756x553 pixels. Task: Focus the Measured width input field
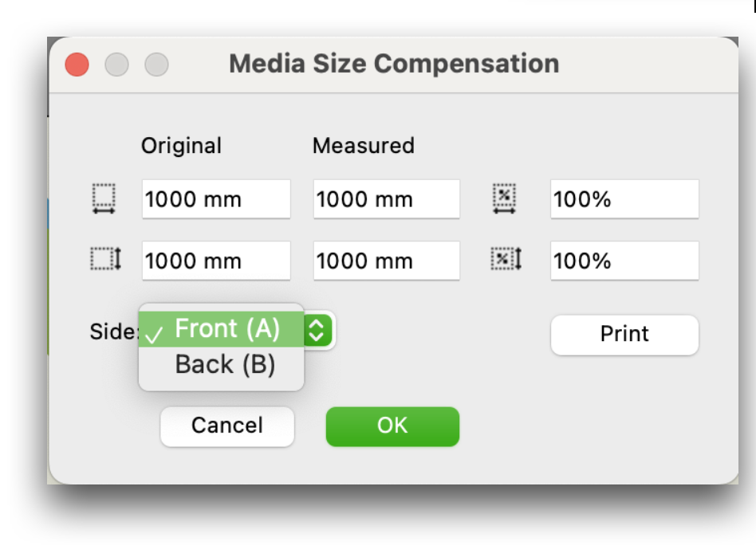point(386,199)
